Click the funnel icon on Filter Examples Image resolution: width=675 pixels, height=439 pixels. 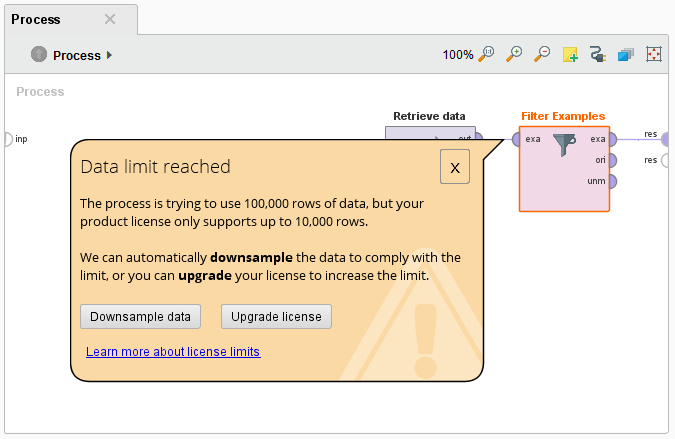pos(565,146)
